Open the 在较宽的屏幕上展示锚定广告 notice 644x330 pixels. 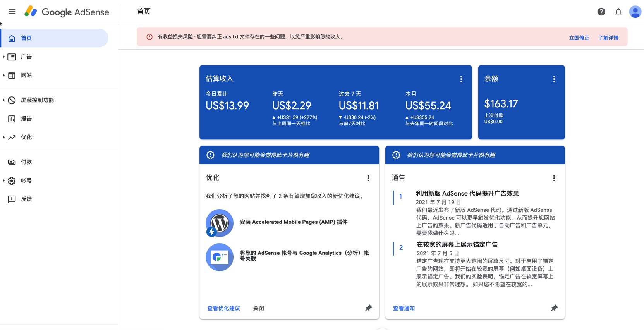pyautogui.click(x=457, y=244)
